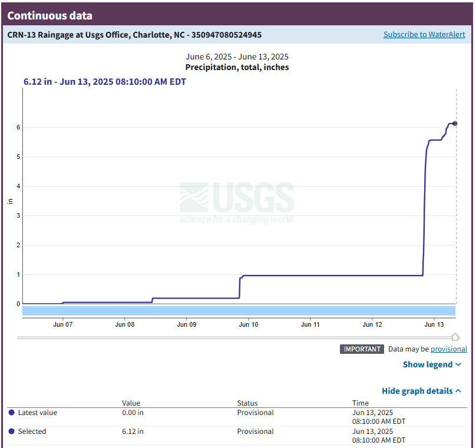The height and width of the screenshot is (448, 476).
Task: Click the CRN-13 Raingage site title
Action: point(134,35)
